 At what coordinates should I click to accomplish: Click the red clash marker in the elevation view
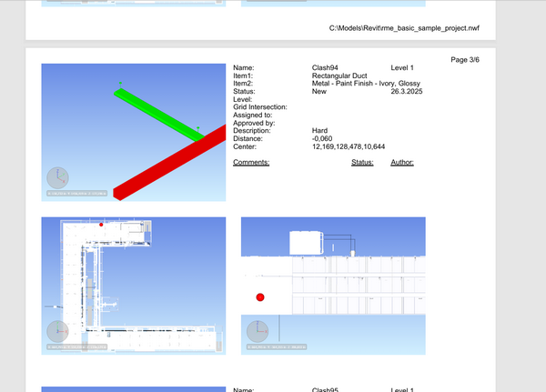click(x=260, y=297)
